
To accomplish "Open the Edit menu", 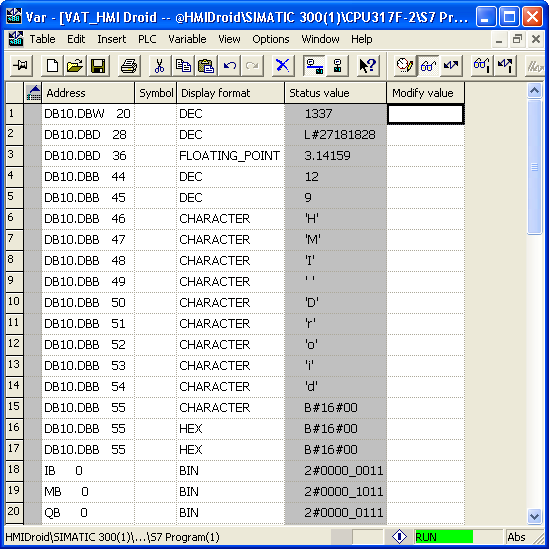I will coord(76,39).
